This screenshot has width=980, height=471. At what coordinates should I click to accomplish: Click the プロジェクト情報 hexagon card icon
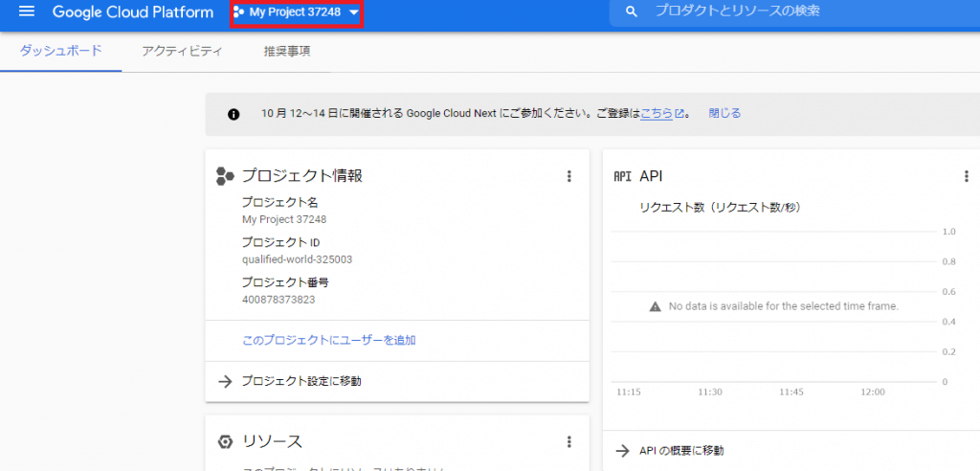click(224, 176)
